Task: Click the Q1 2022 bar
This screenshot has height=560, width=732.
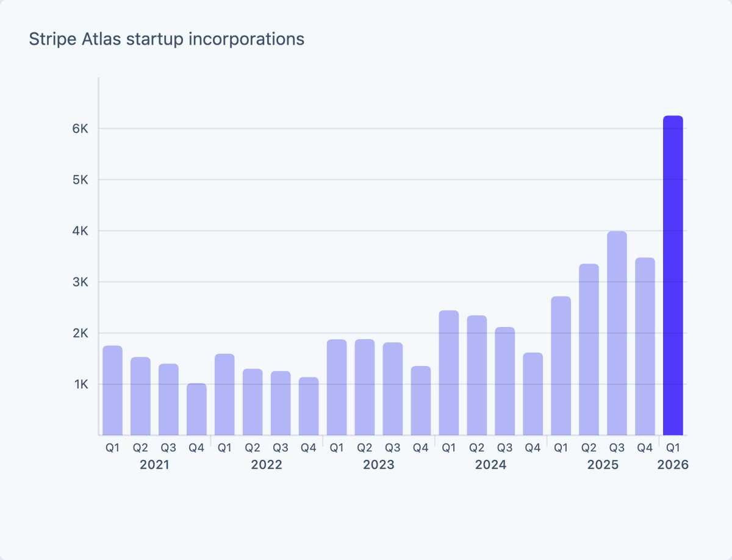Action: (x=224, y=395)
